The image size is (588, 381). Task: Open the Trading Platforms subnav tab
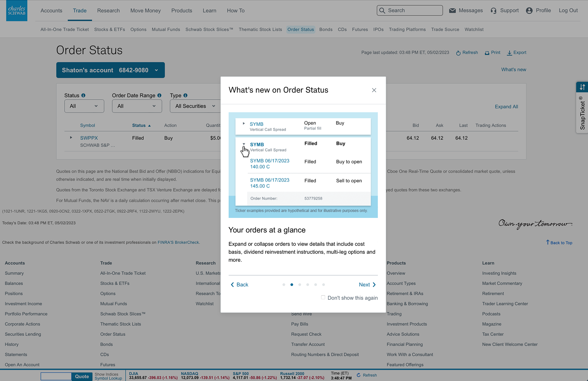(x=407, y=29)
